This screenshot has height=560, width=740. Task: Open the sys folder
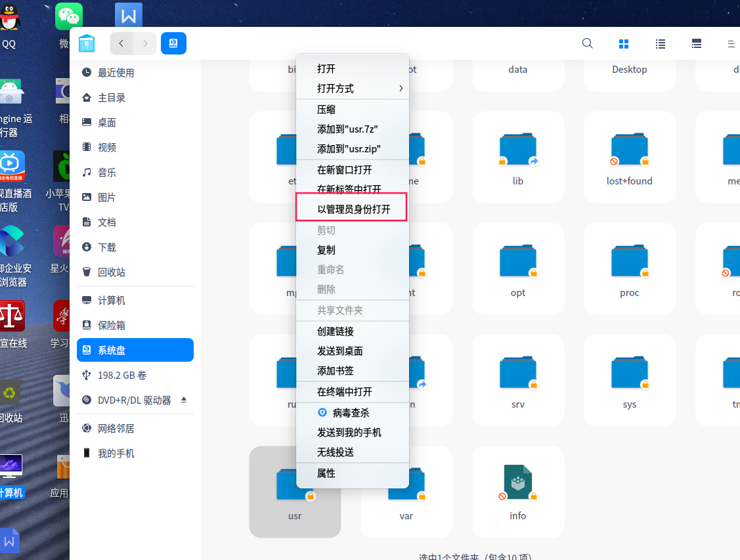tap(629, 380)
